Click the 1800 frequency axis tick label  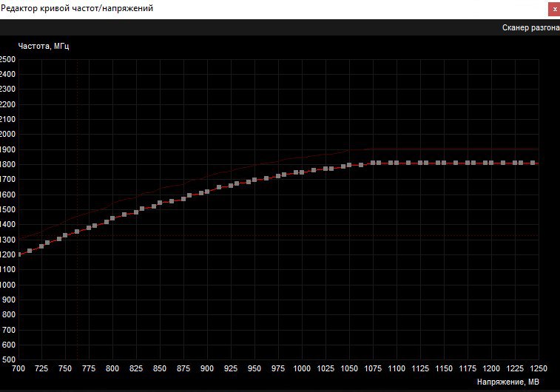click(x=8, y=165)
